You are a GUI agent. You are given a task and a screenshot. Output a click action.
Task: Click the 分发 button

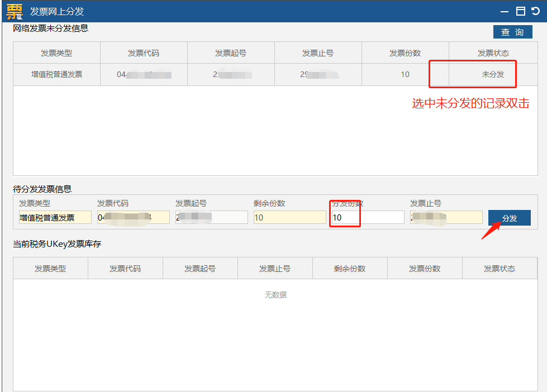pos(510,218)
